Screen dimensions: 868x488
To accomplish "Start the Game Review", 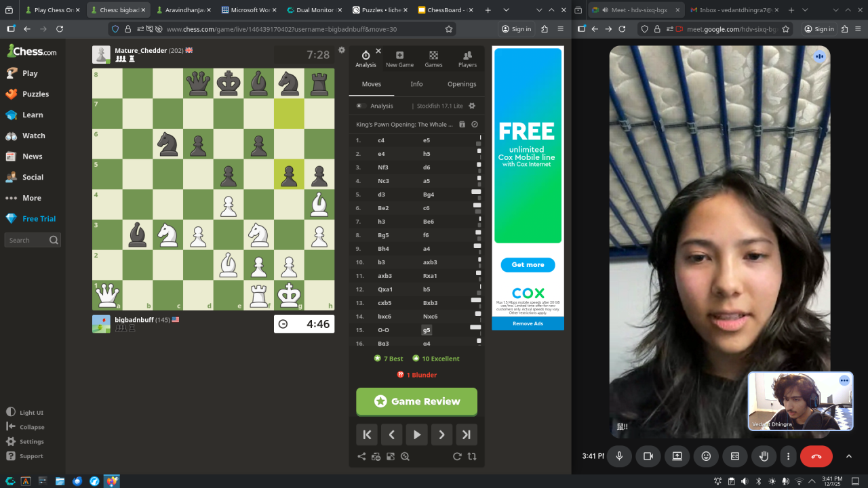I will (416, 401).
